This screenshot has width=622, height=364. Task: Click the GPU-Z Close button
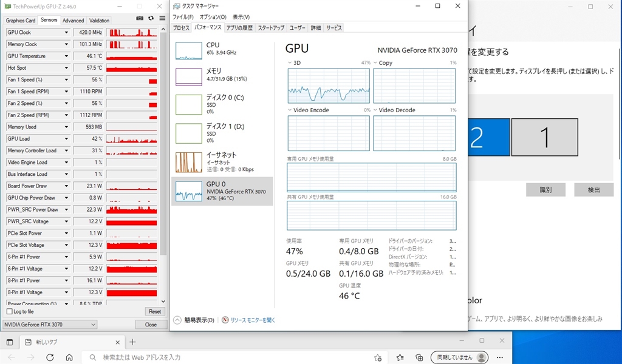click(151, 325)
